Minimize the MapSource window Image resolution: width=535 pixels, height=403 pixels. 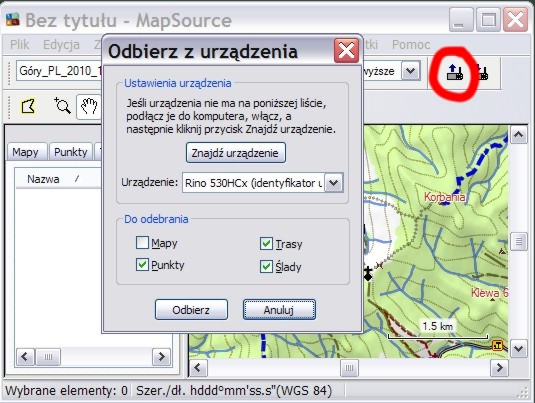[461, 20]
